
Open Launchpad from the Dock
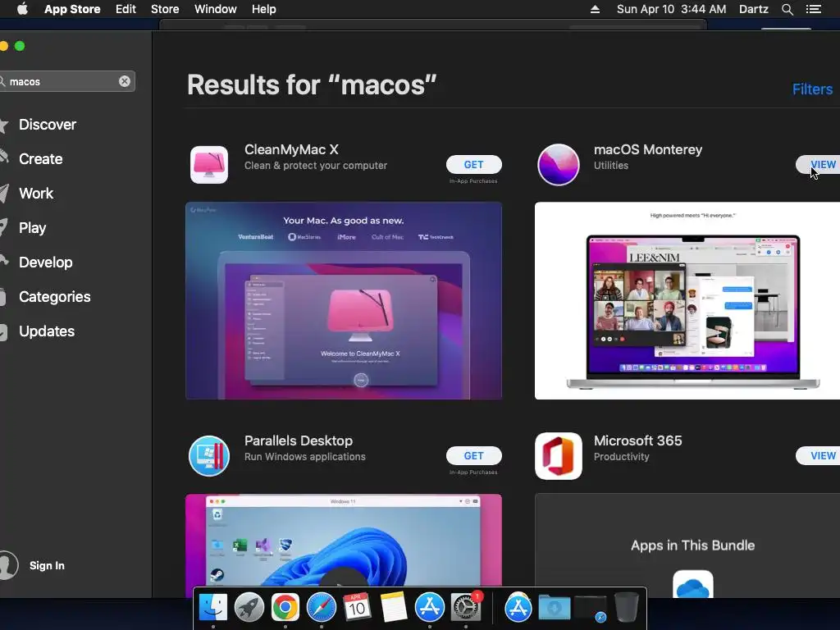(x=249, y=608)
